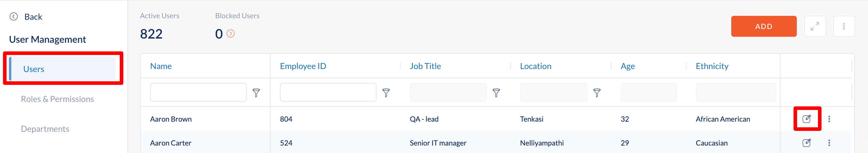
Task: Open edit icon for Aaron Brown
Action: tap(806, 119)
